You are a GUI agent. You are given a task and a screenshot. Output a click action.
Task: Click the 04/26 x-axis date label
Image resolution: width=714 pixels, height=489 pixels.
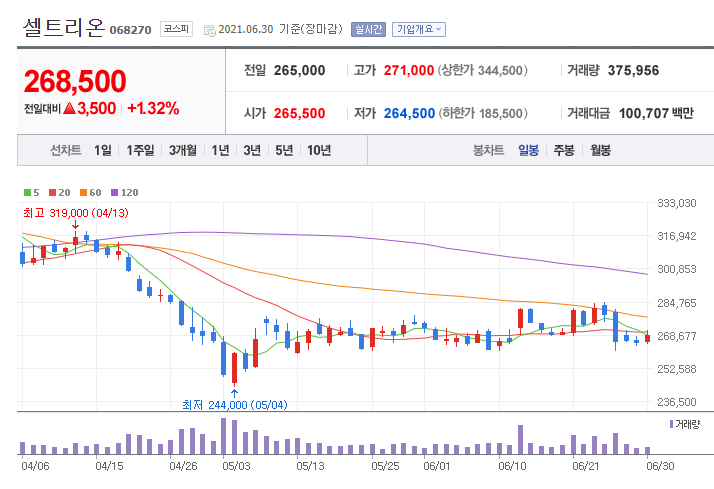(183, 466)
